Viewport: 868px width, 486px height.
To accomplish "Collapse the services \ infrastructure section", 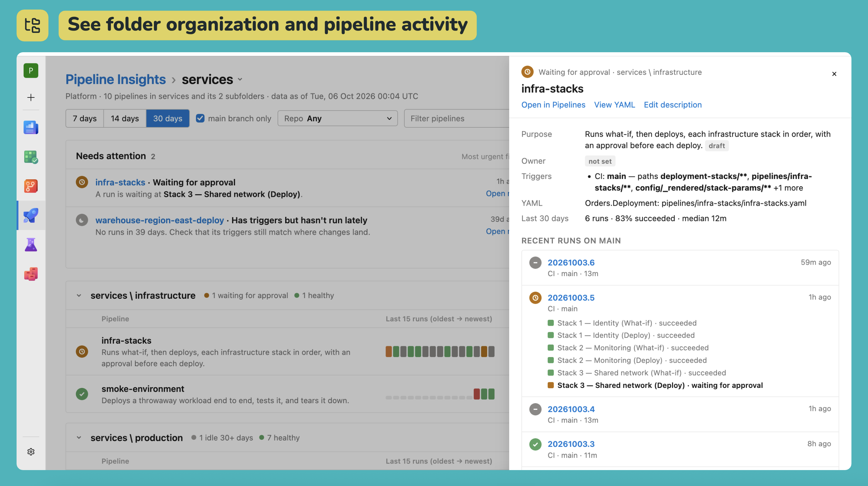I will point(79,295).
